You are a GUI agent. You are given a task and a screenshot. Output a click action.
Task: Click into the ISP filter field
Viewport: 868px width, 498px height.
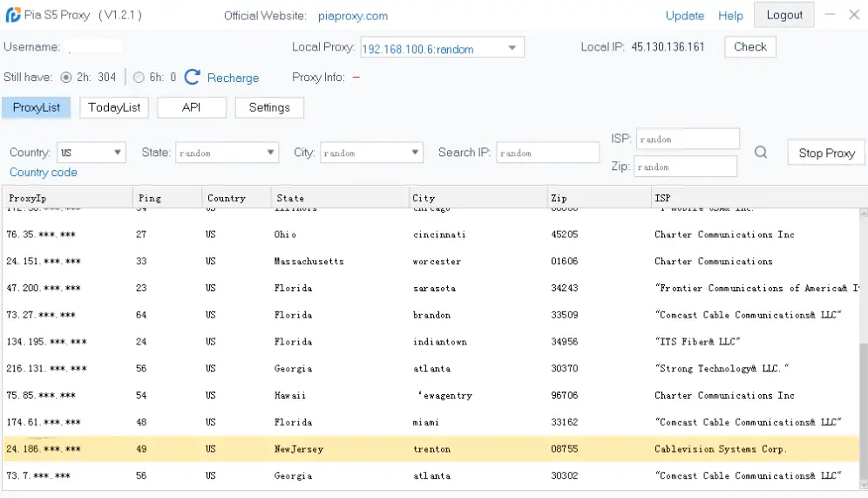click(688, 139)
